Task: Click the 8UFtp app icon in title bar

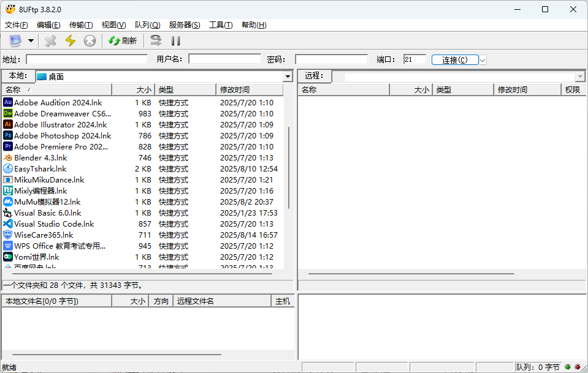Action: (10, 9)
